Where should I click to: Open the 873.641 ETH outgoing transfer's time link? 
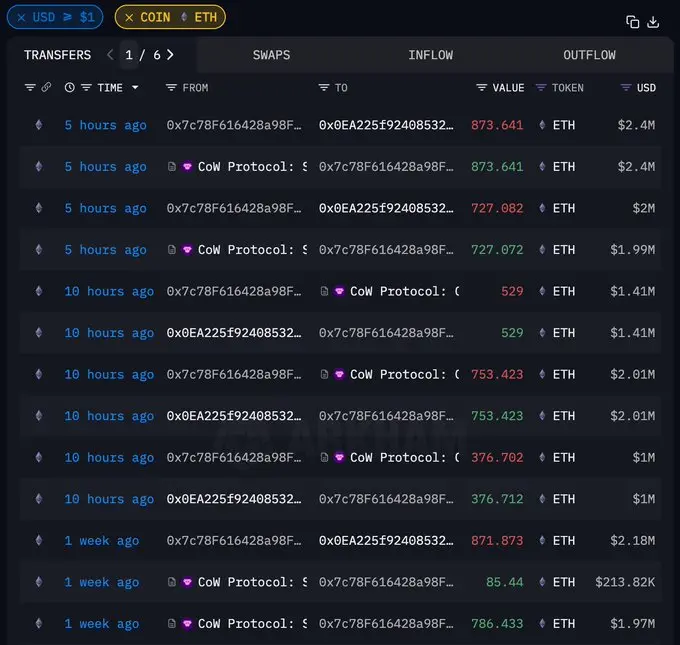point(105,125)
